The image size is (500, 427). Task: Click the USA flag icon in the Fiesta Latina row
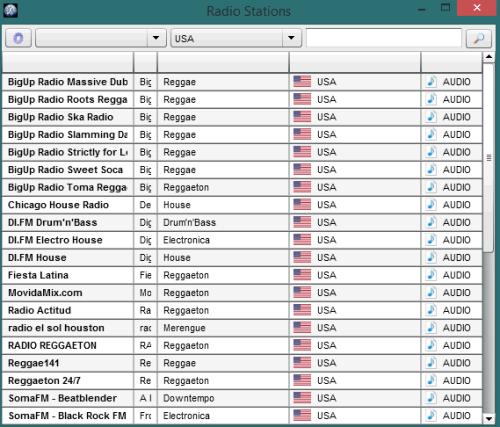[302, 275]
